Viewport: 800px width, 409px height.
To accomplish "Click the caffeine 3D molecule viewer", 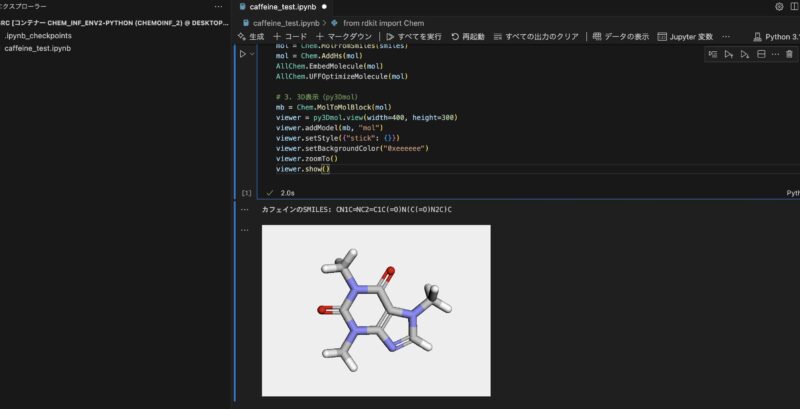I will [376, 310].
